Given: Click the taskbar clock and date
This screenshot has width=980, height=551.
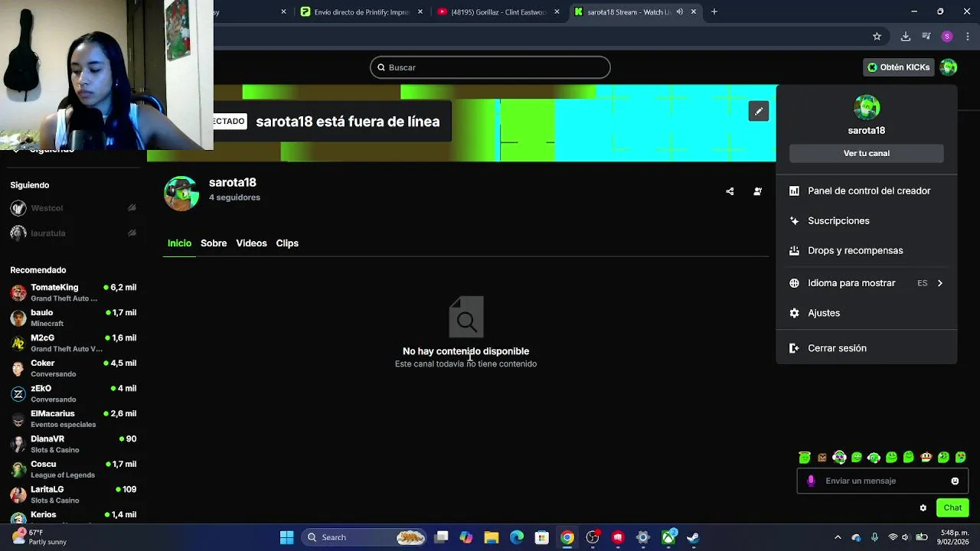Looking at the screenshot, I should pyautogui.click(x=955, y=537).
